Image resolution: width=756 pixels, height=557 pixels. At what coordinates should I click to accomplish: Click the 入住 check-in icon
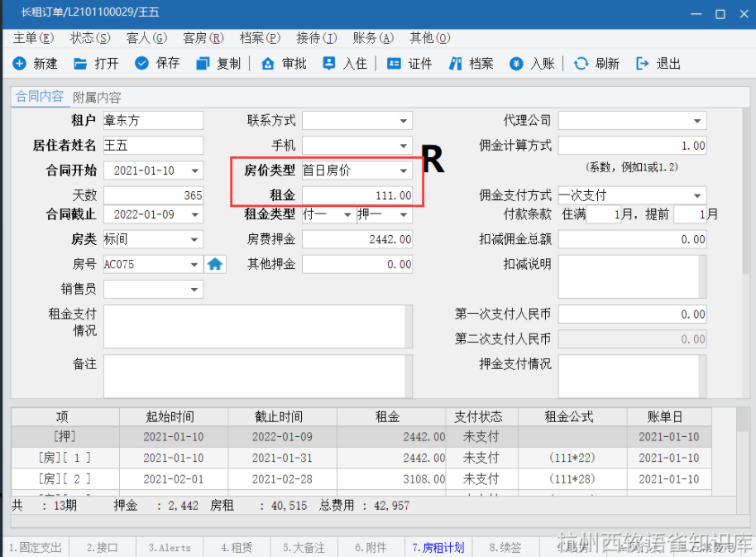click(x=329, y=64)
